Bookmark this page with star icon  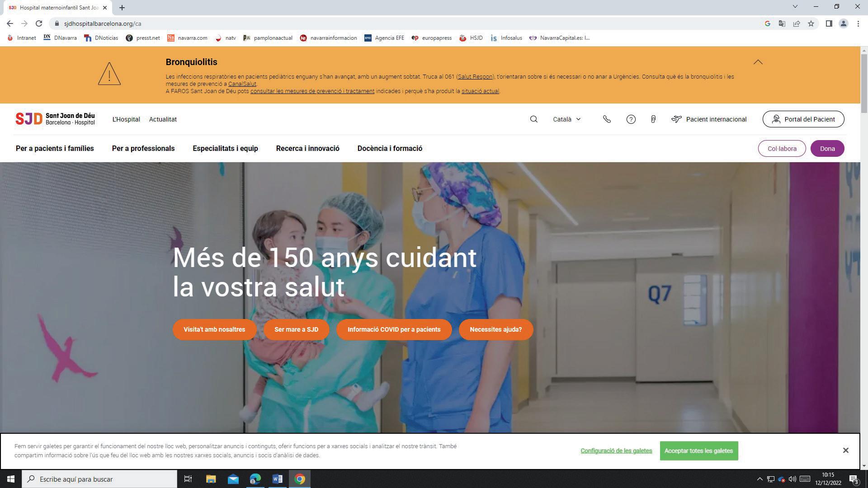[811, 23]
